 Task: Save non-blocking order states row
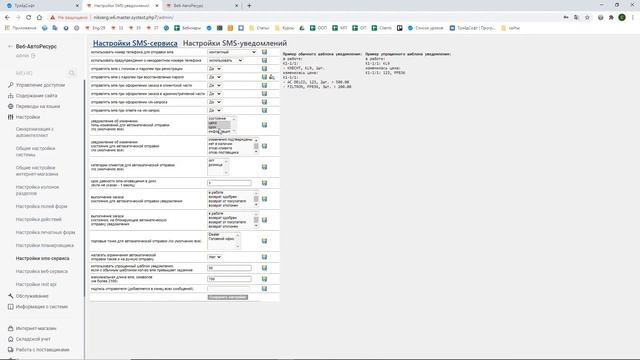[264, 220]
